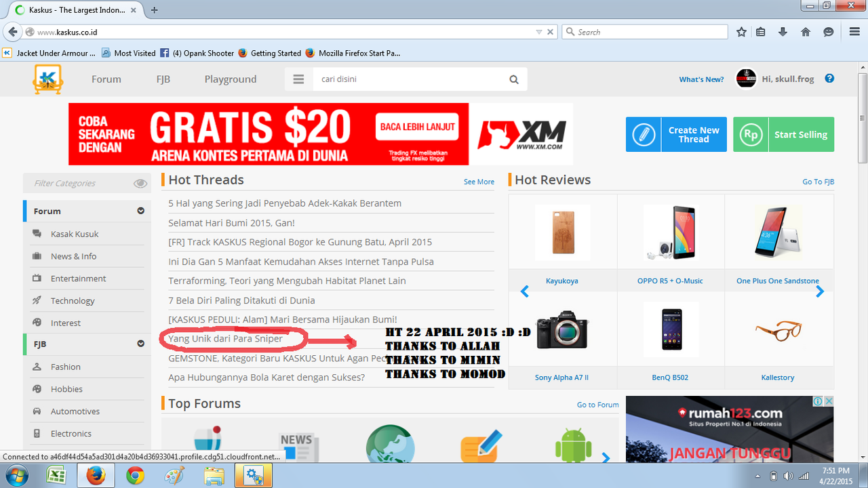Image resolution: width=868 pixels, height=488 pixels.
Task: Open the Forum menu in Kaskus header
Action: 106,79
